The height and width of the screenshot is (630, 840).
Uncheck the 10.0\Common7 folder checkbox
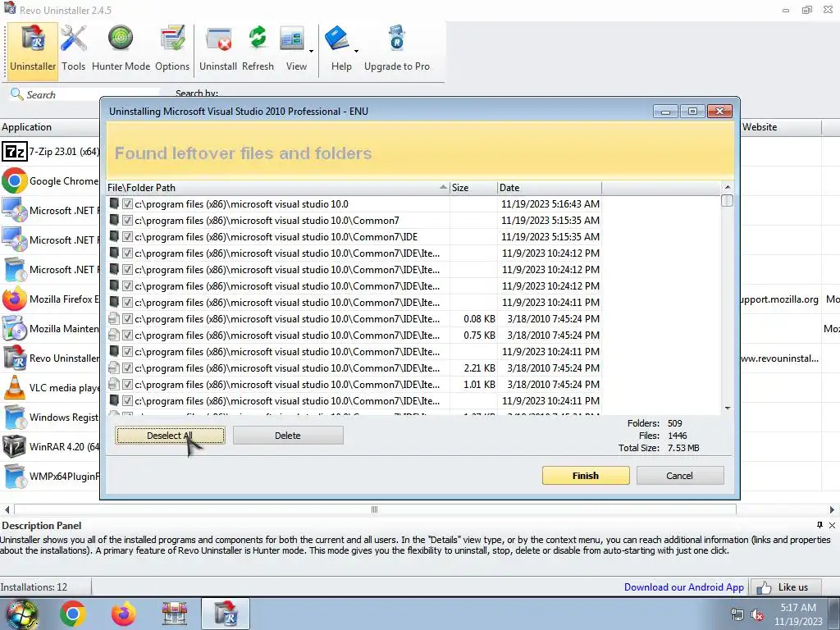(x=127, y=220)
